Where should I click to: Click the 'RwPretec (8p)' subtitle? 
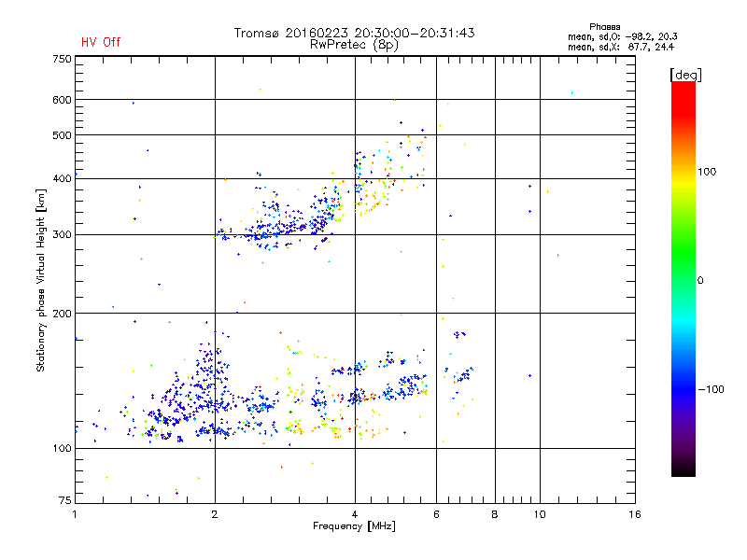pyautogui.click(x=354, y=45)
